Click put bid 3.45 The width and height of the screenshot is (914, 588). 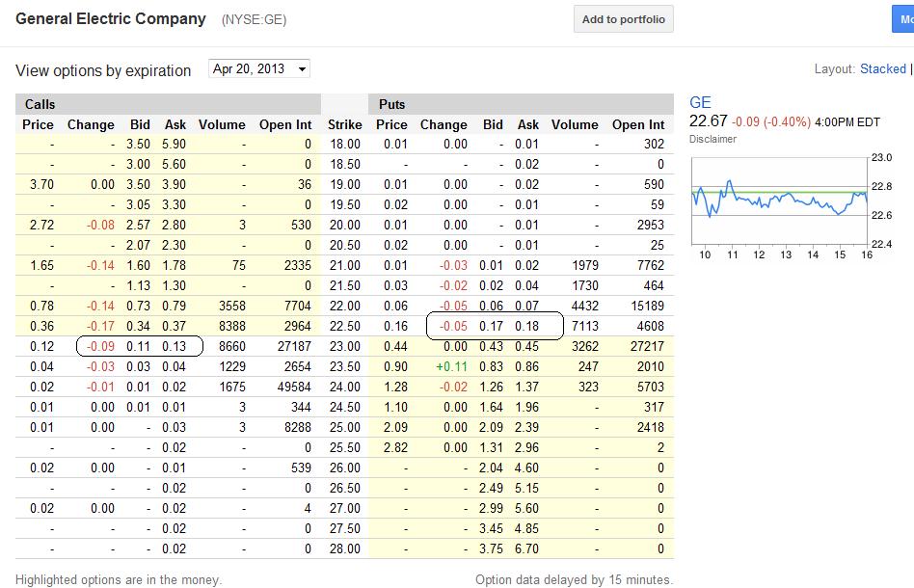[492, 528]
